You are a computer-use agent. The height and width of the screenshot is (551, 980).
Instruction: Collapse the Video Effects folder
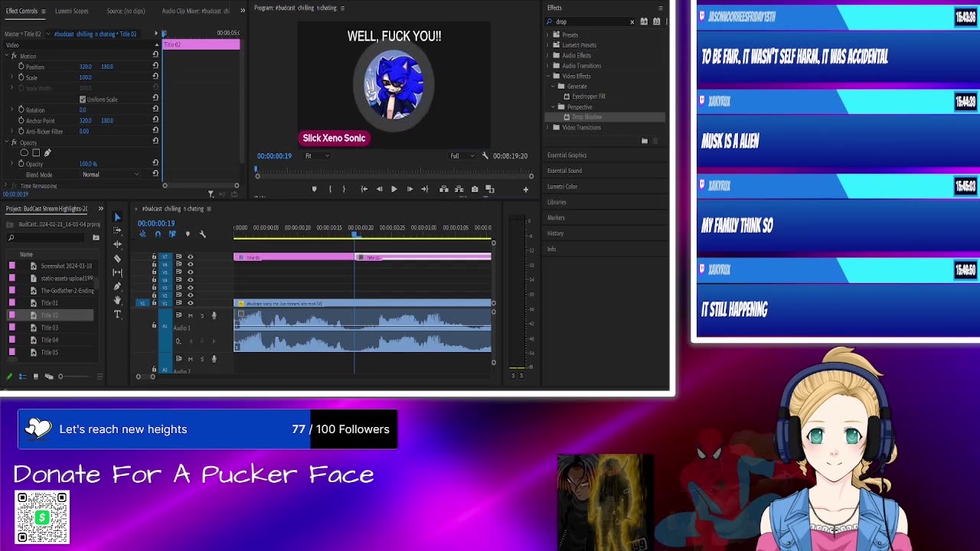pyautogui.click(x=549, y=76)
